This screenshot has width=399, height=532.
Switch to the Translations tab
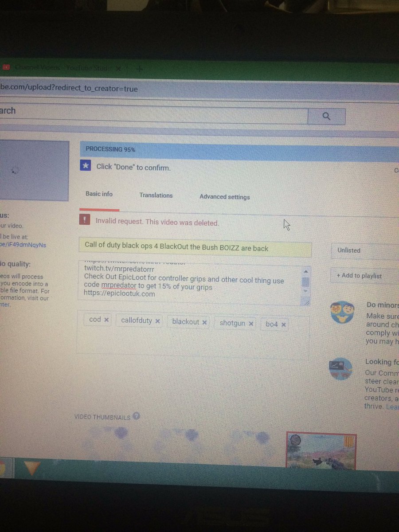tap(156, 195)
